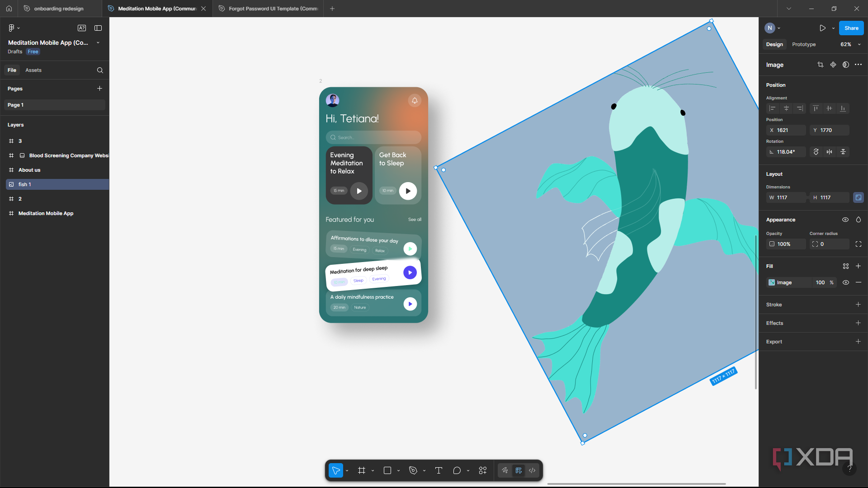The height and width of the screenshot is (488, 868).
Task: Toggle constrain proportions lock
Action: (x=859, y=197)
